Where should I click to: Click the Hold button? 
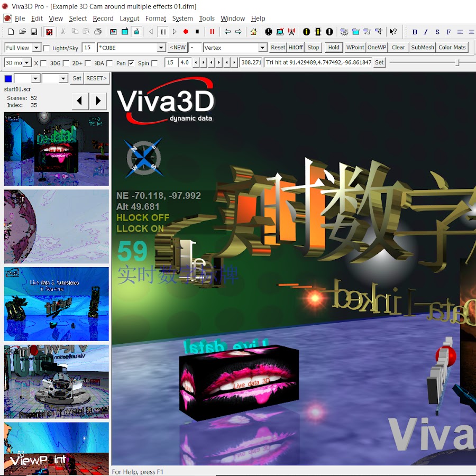click(334, 48)
